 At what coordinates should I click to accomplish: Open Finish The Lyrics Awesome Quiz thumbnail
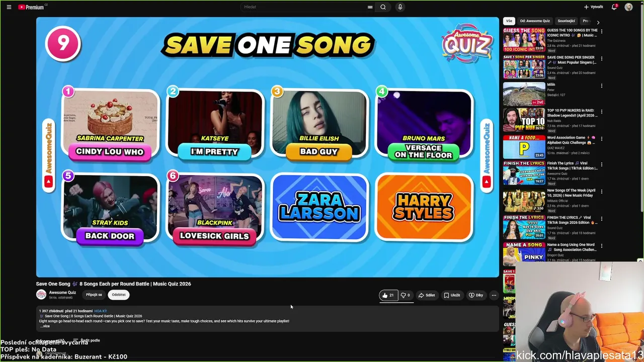524,173
